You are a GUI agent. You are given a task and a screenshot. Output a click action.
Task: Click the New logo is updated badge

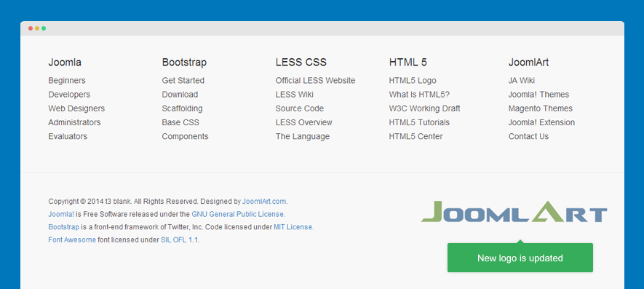(x=520, y=258)
